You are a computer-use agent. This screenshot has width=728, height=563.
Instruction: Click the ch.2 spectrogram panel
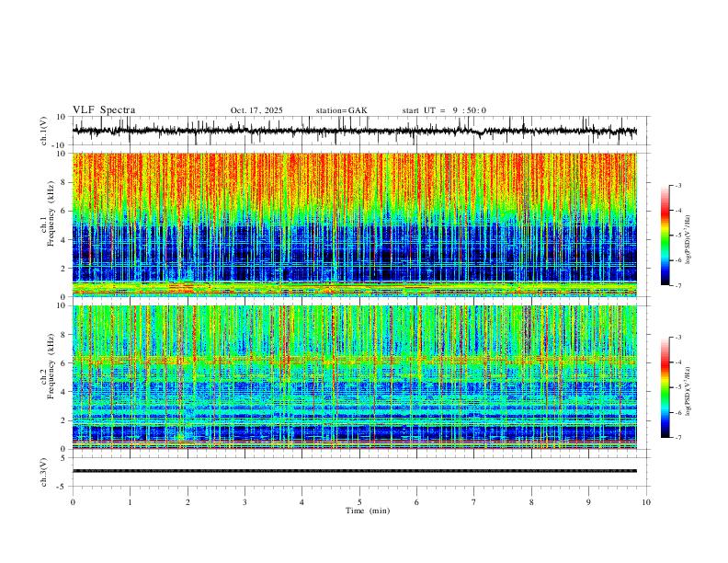(354, 377)
